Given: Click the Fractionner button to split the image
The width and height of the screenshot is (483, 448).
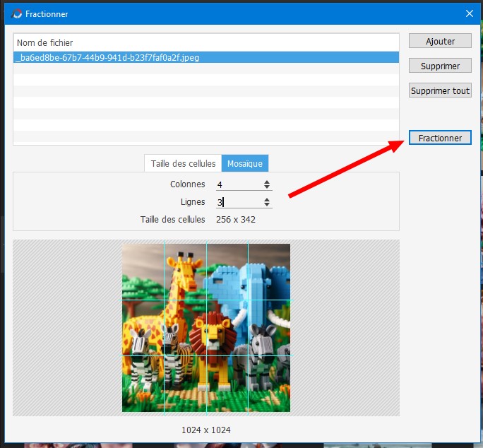Looking at the screenshot, I should (x=440, y=138).
